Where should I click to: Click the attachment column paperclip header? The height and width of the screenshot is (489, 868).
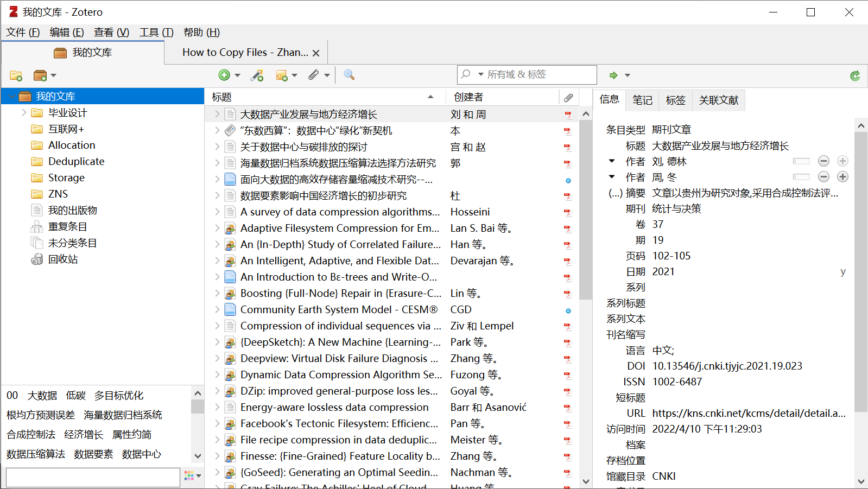tap(568, 97)
